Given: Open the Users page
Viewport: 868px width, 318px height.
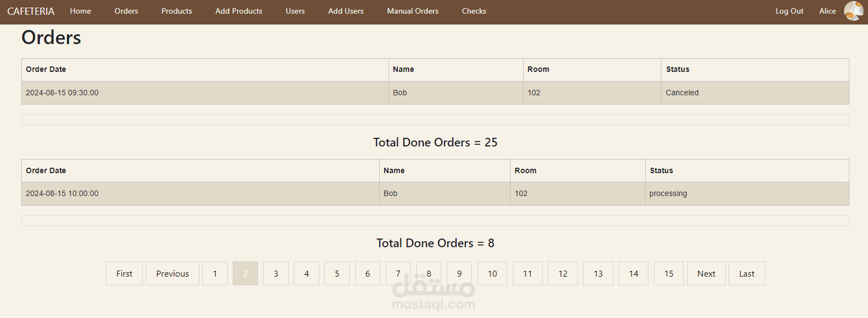Looking at the screenshot, I should click(295, 11).
